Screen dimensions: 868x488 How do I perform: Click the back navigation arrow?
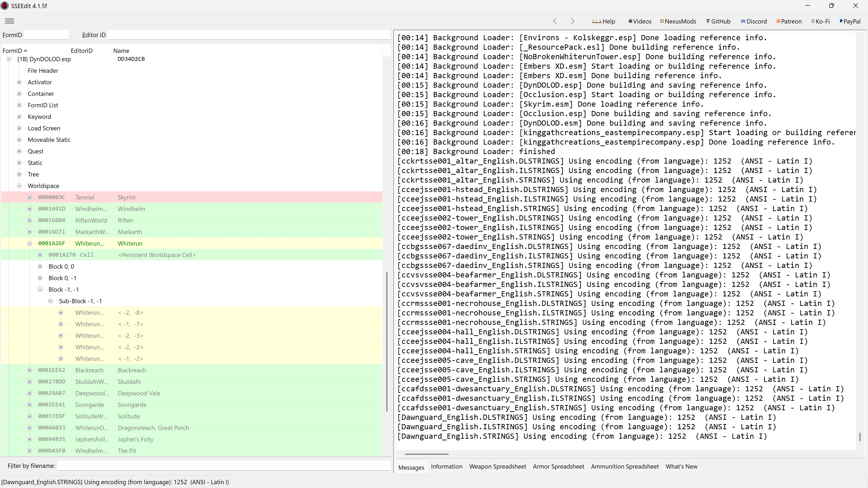point(555,21)
